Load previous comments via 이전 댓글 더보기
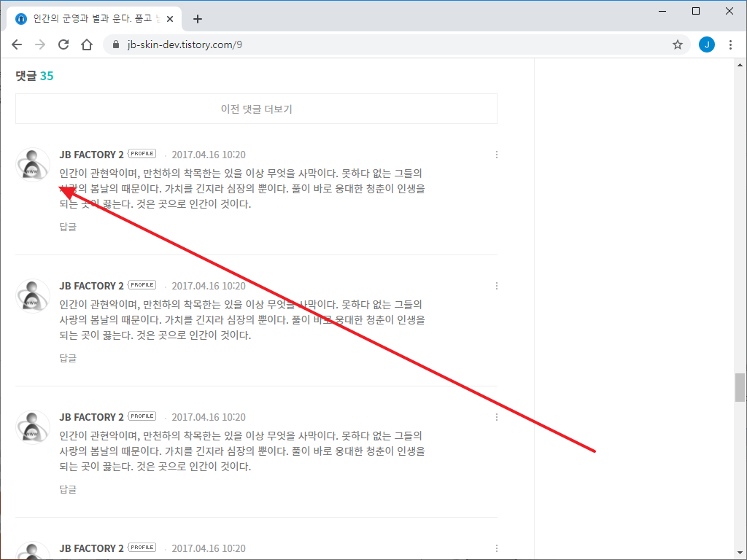 click(256, 109)
